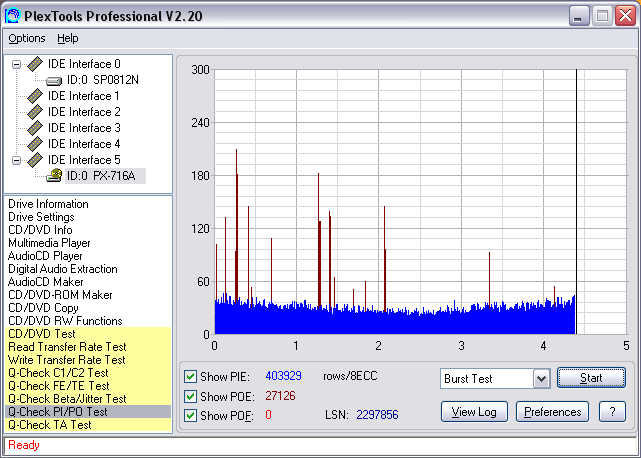Start the PI/PO test

[x=591, y=378]
